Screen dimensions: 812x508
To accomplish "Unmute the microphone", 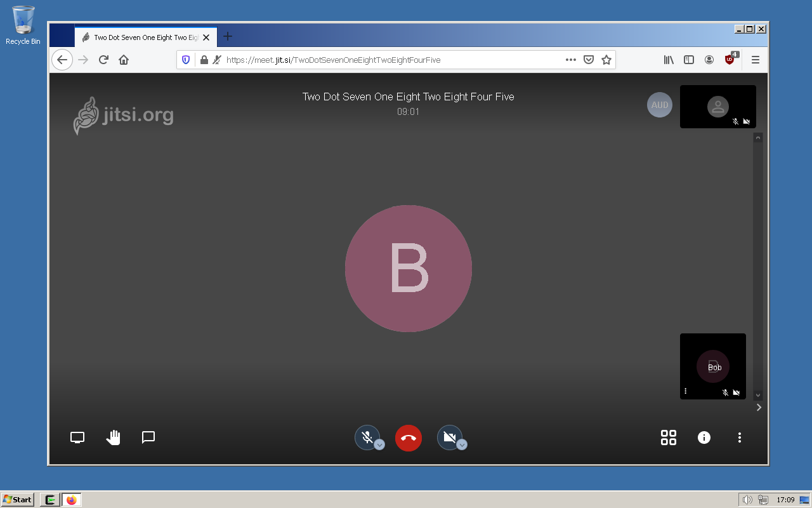I will (x=367, y=438).
